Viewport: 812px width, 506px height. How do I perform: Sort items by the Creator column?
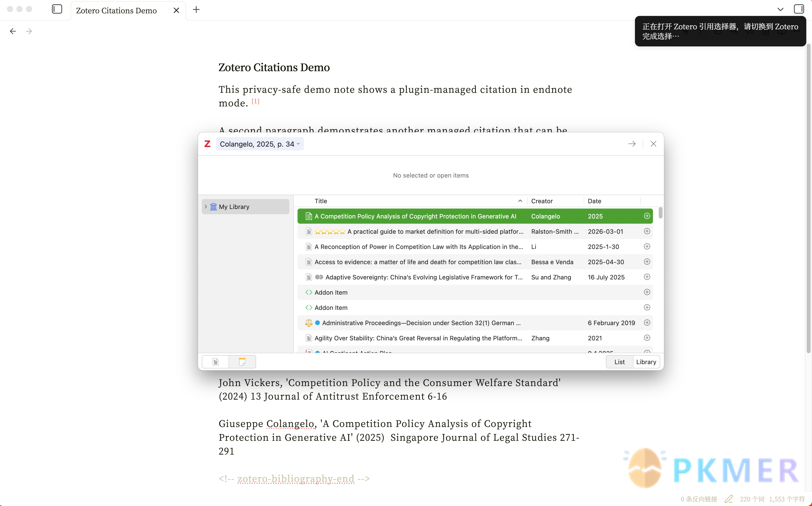tap(542, 201)
